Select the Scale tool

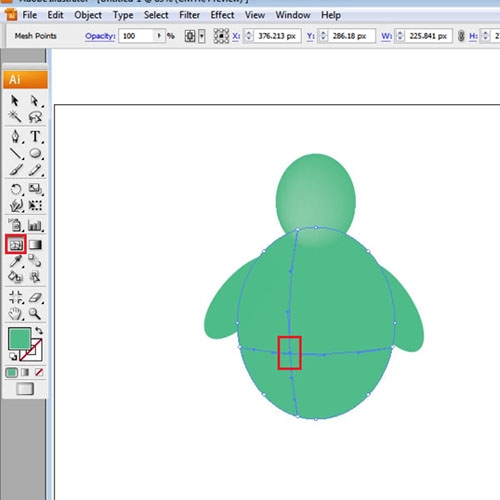[35, 189]
